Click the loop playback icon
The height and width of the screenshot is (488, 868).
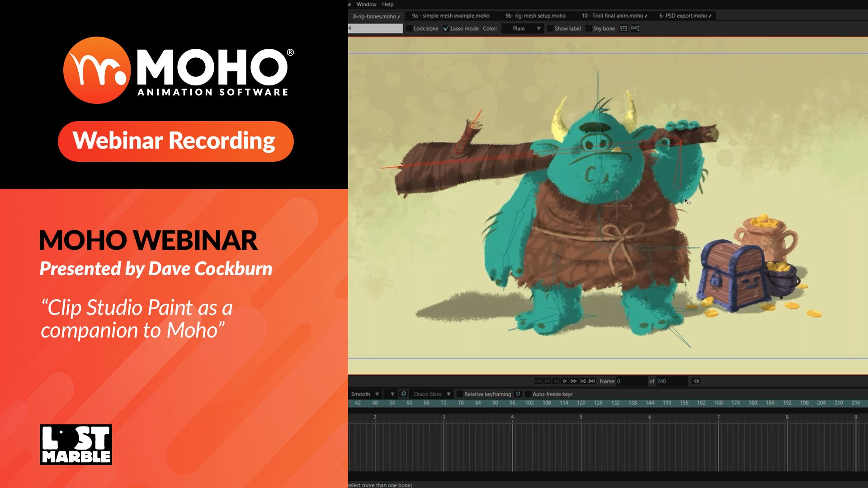592,381
